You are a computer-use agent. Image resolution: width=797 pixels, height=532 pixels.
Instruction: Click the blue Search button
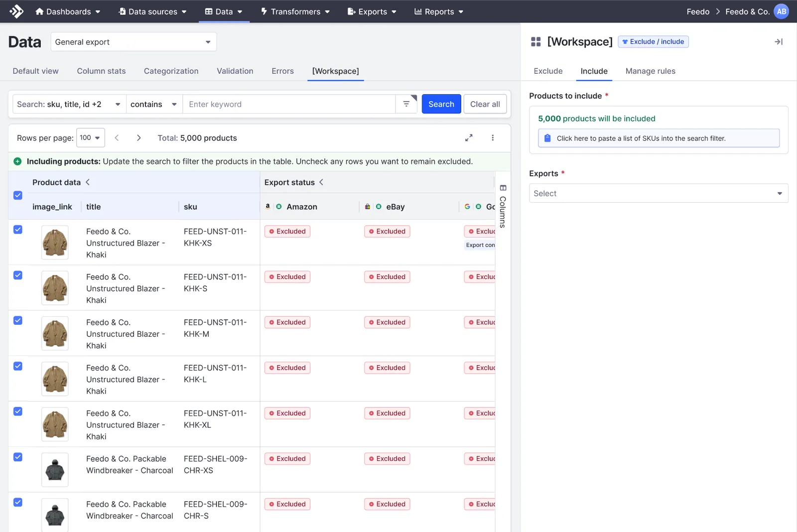click(441, 104)
